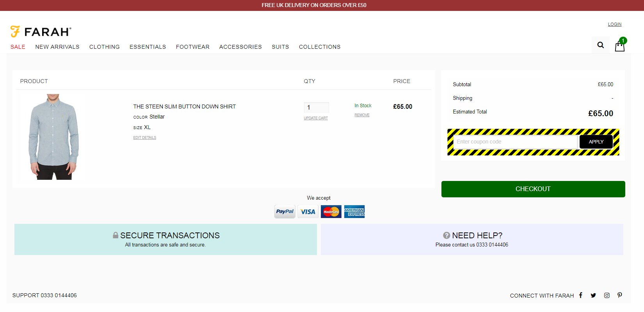Click the SUPPORT 0333 0144406 text
The image size is (644, 312).
pos(44,295)
